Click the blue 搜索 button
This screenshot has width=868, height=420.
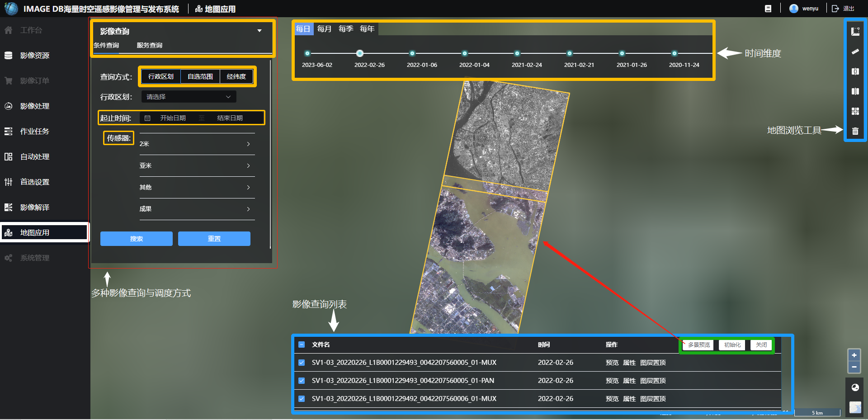click(x=136, y=239)
